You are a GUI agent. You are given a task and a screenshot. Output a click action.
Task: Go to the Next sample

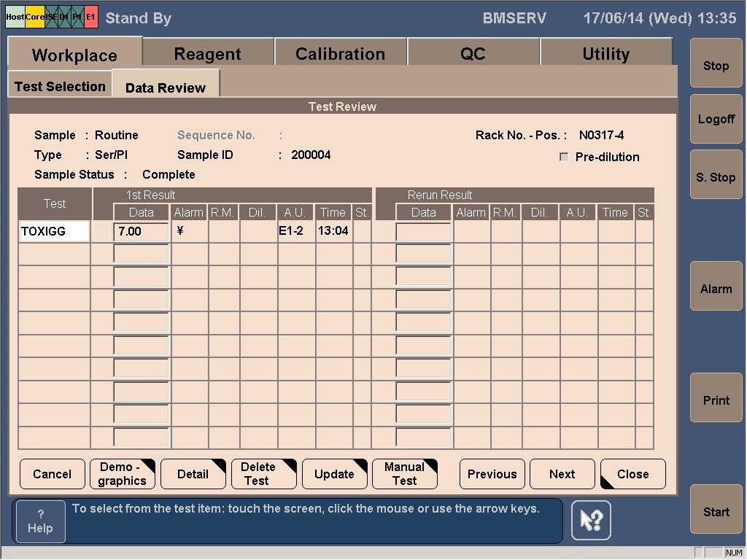(x=562, y=474)
